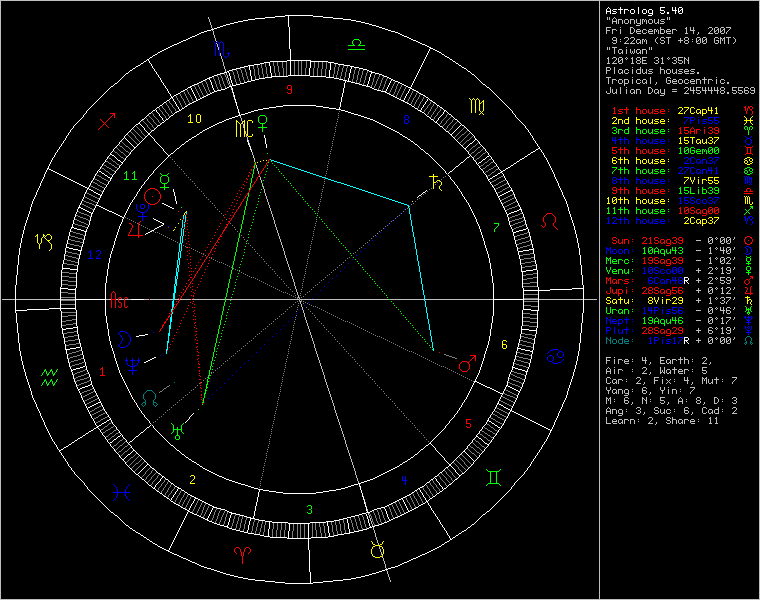760x600 pixels.
Task: Click the '9:22am (ST +8:00 GMT)' time line
Action: coord(674,41)
